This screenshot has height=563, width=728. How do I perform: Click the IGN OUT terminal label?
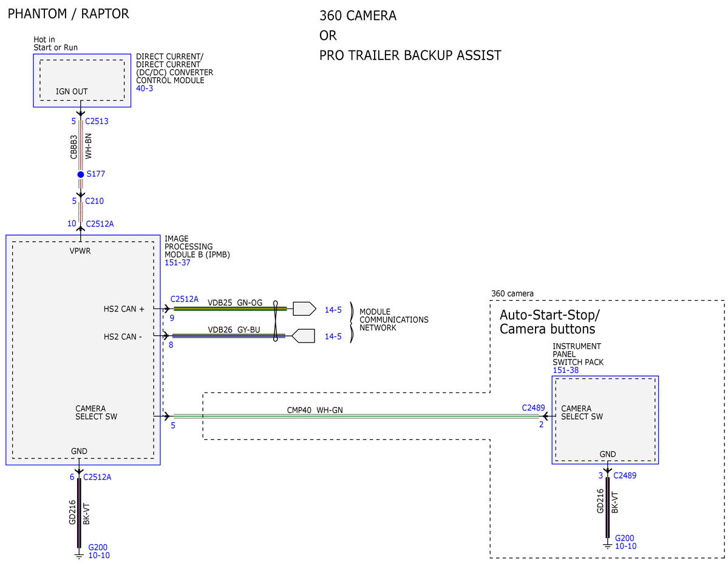[72, 92]
